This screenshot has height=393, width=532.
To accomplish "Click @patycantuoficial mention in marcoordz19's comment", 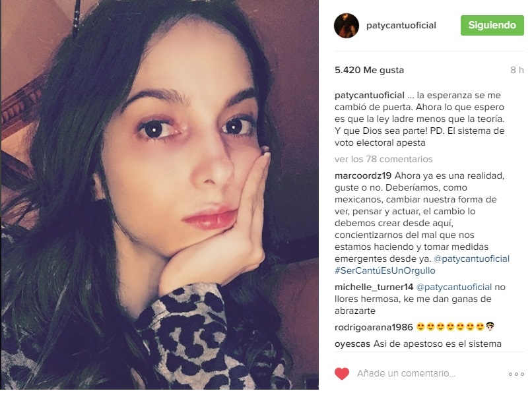I will pyautogui.click(x=472, y=258).
